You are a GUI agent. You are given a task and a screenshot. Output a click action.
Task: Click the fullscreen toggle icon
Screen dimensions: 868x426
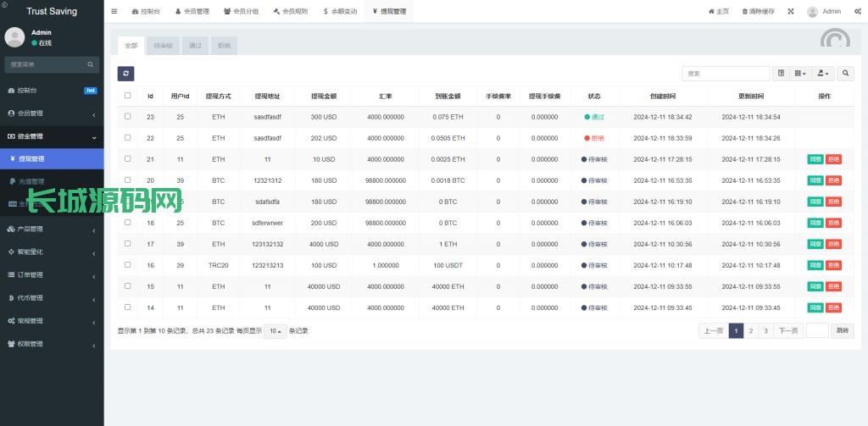[x=791, y=12]
